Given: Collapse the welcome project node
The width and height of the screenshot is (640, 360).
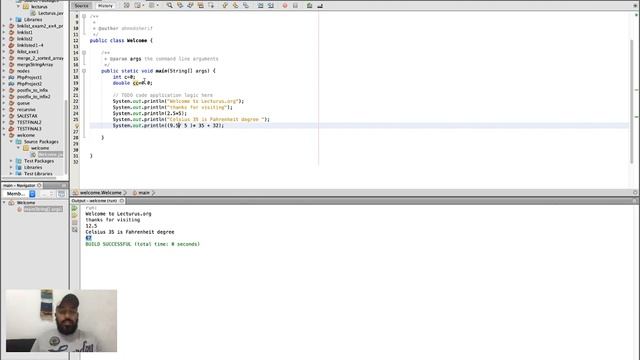Looking at the screenshot, I should pos(4,135).
